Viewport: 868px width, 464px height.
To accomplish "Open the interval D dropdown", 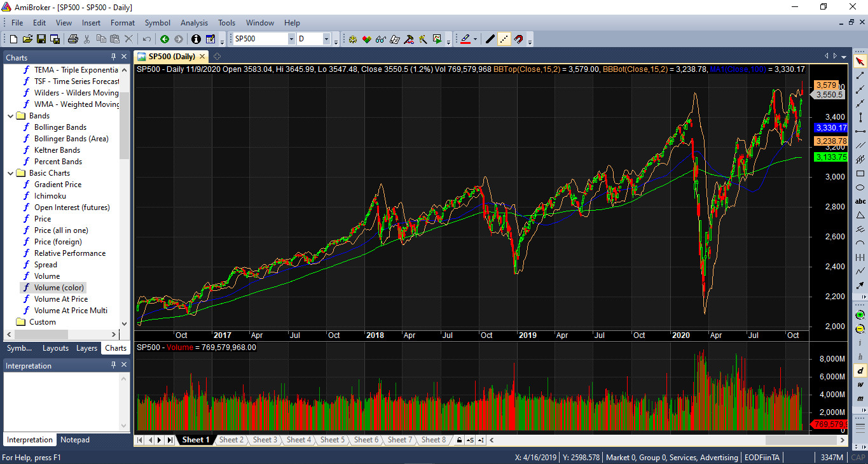I will [326, 39].
